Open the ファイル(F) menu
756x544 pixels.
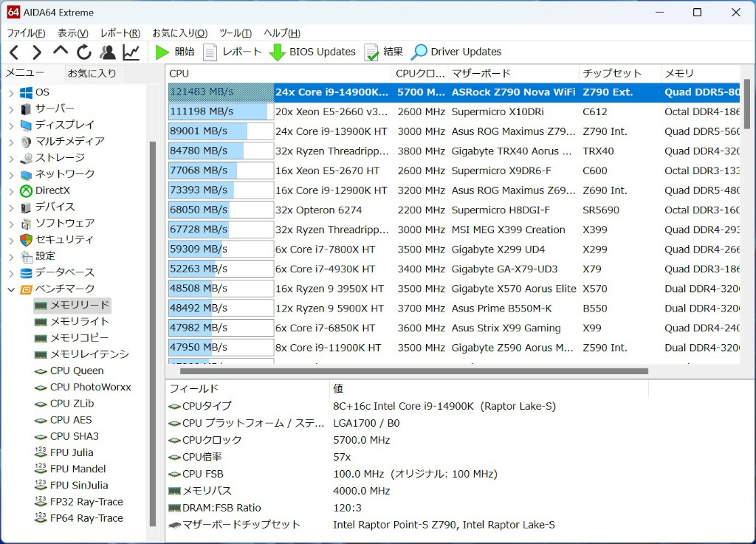[x=26, y=33]
